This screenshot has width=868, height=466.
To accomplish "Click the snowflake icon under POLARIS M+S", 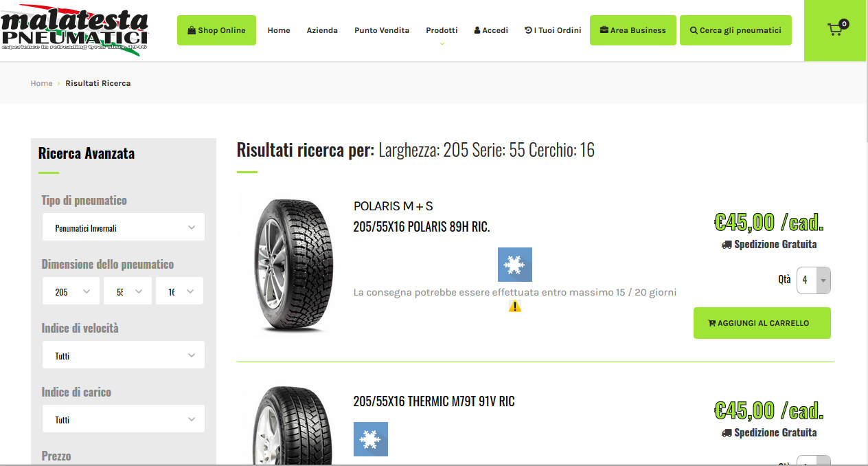I will click(x=515, y=265).
